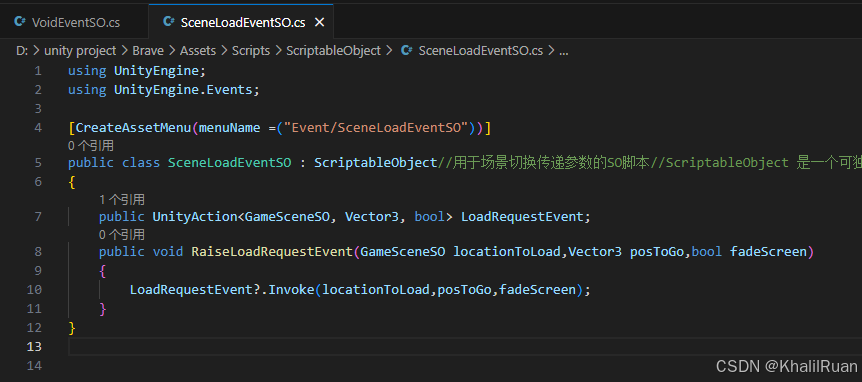The image size is (862, 382).
Task: Click 'menuName' parameter on line 4
Action: [x=230, y=128]
